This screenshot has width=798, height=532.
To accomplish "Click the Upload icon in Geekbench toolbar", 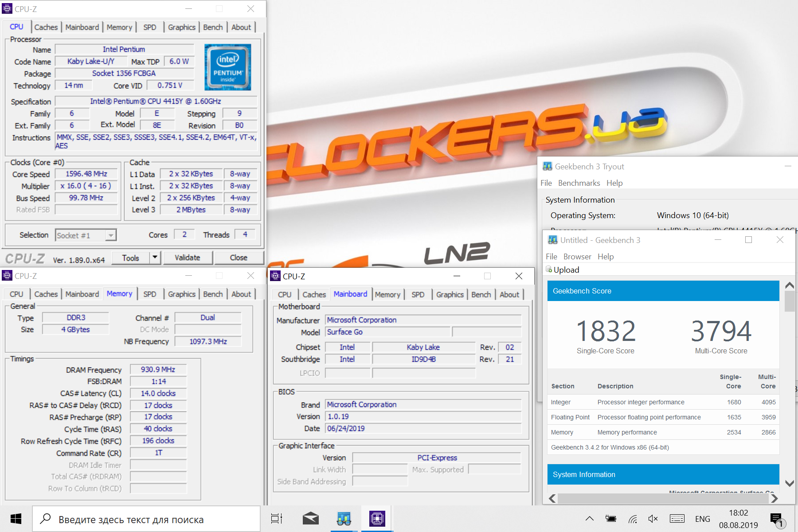I will click(549, 269).
